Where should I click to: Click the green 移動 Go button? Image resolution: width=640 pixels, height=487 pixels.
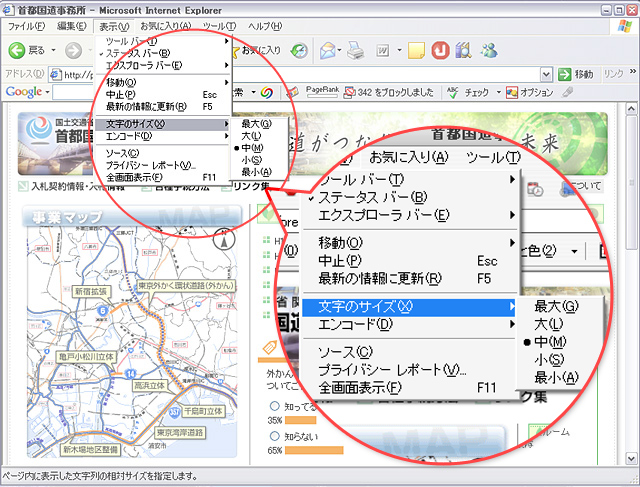coord(576,74)
